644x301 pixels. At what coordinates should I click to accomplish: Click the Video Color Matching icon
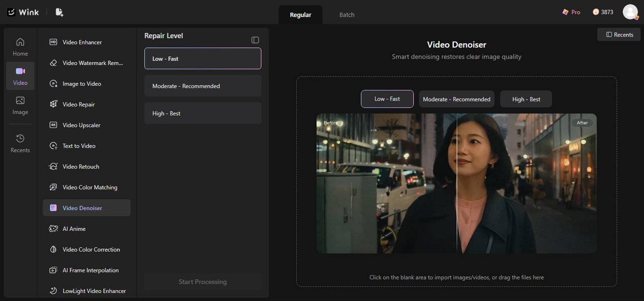(53, 187)
